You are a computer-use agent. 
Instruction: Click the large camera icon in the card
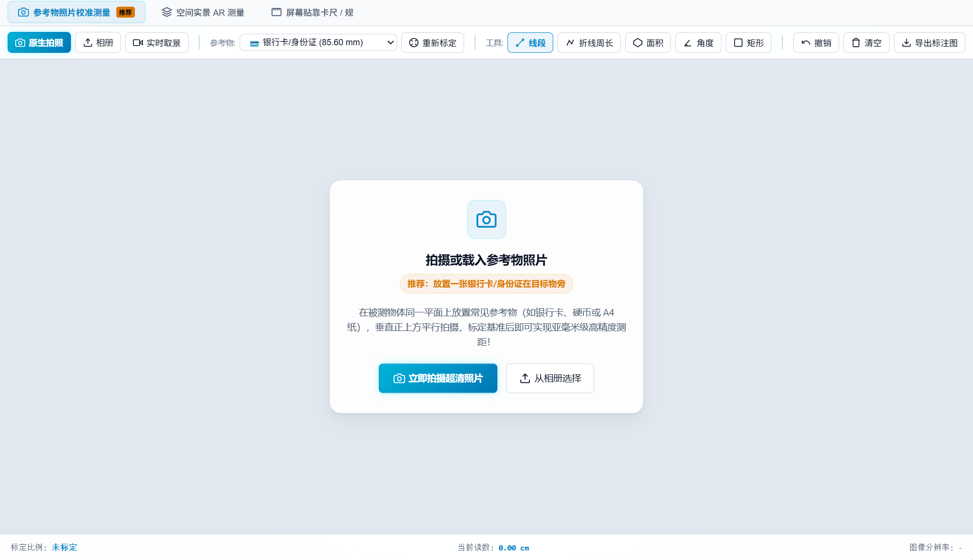486,220
